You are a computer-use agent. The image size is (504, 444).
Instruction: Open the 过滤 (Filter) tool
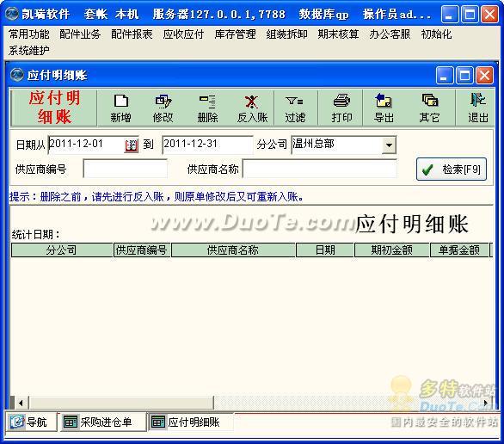tap(295, 108)
